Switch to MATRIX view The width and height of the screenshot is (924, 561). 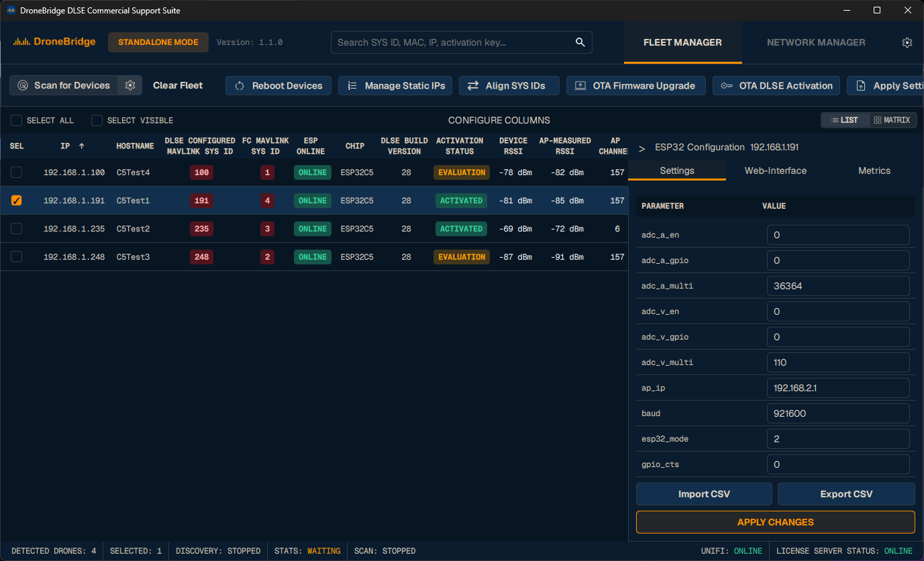892,120
